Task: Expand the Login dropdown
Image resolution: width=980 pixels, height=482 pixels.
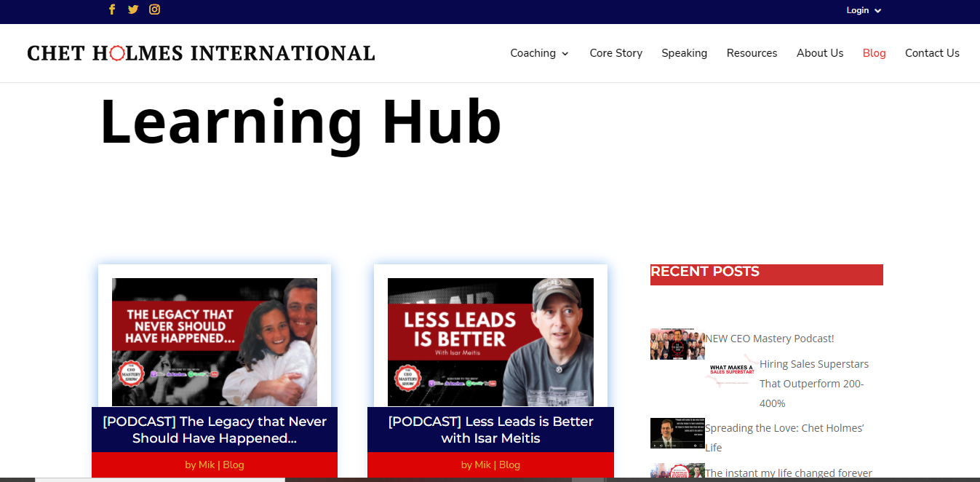Action: point(864,10)
